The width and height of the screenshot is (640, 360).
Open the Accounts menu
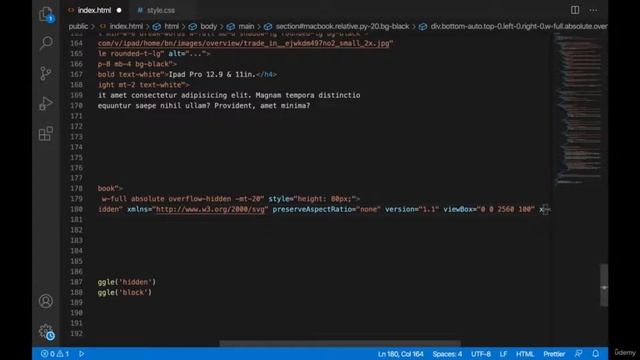point(46,301)
